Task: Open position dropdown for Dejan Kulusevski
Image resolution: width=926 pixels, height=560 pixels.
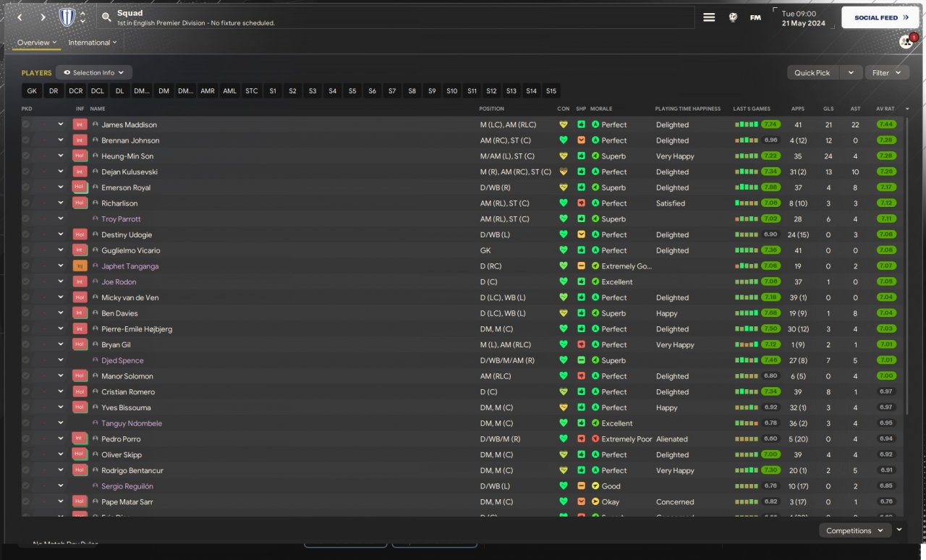Action: click(61, 171)
